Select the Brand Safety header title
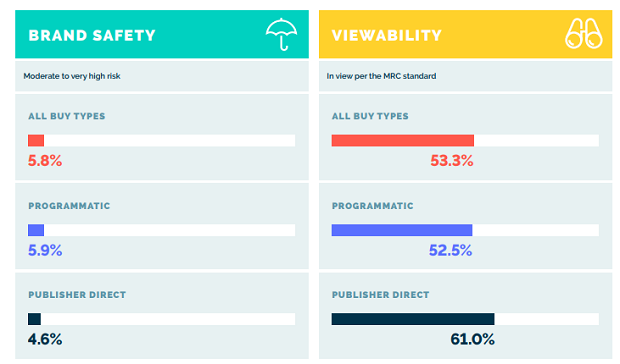 92,36
